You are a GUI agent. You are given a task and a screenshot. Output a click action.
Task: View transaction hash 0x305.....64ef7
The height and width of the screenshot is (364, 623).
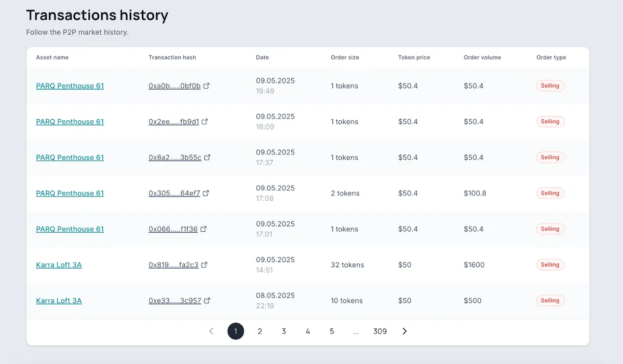[x=174, y=193]
